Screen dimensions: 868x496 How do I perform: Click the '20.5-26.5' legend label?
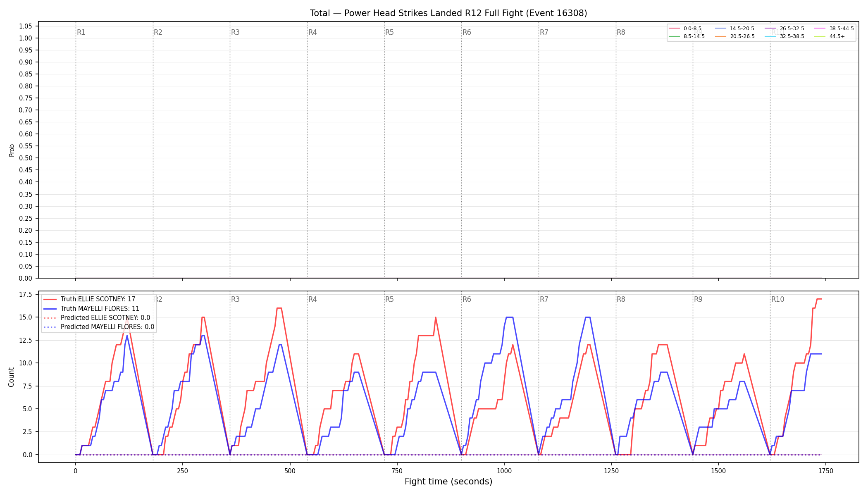point(742,36)
